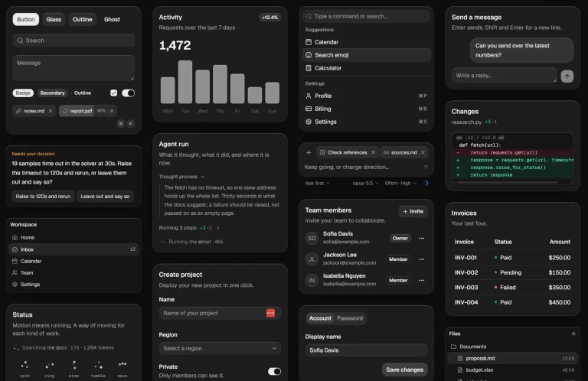Select the IN avatar of Isabella Nguyen
588x381 pixels.
312,280
